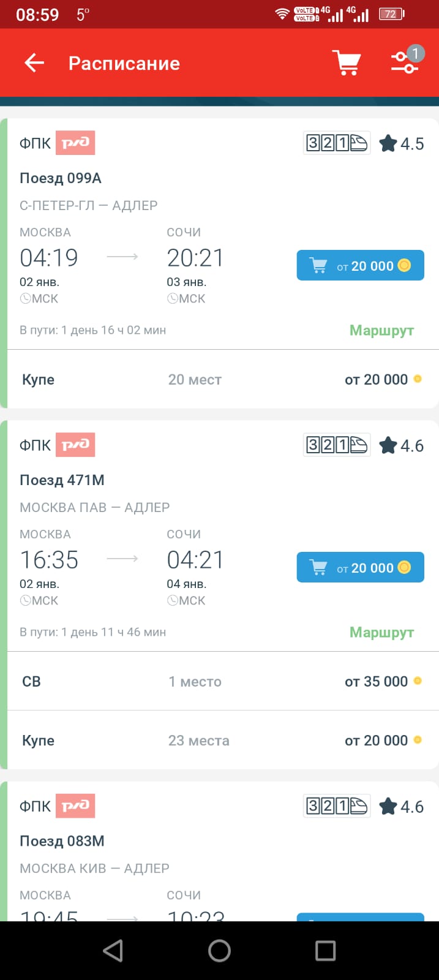This screenshot has width=439, height=980.
Task: Tap the 4.5 star rating of train 099А
Action: [402, 143]
